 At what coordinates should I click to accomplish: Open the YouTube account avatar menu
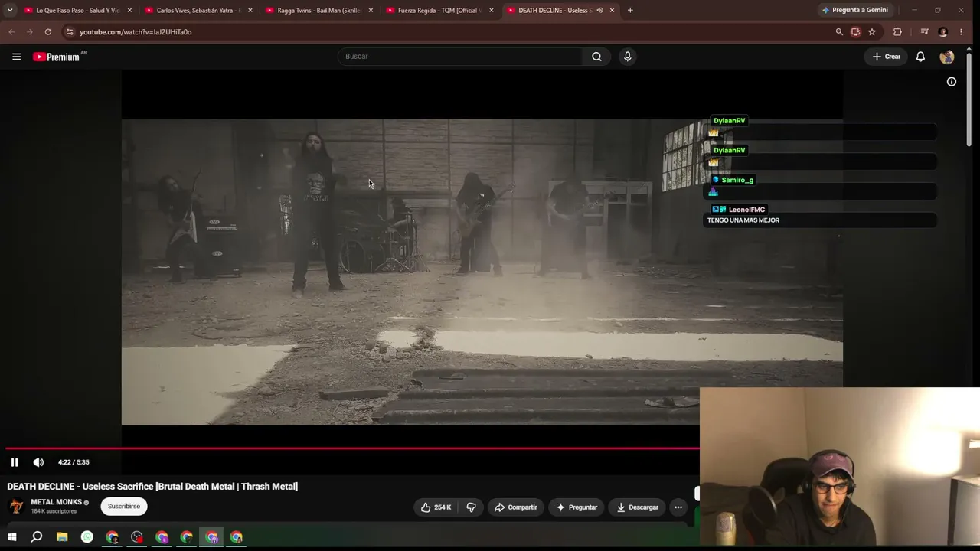(x=947, y=57)
